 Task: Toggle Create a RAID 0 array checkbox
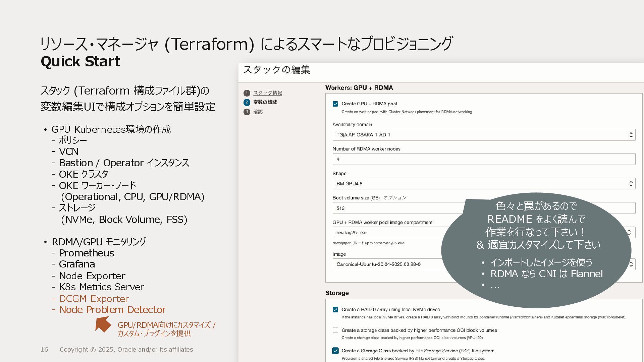[x=335, y=310]
